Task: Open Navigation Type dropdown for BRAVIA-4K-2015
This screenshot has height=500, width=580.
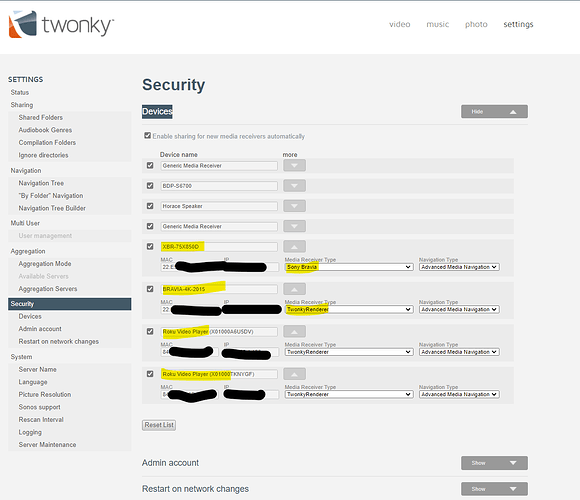Action: (x=459, y=310)
